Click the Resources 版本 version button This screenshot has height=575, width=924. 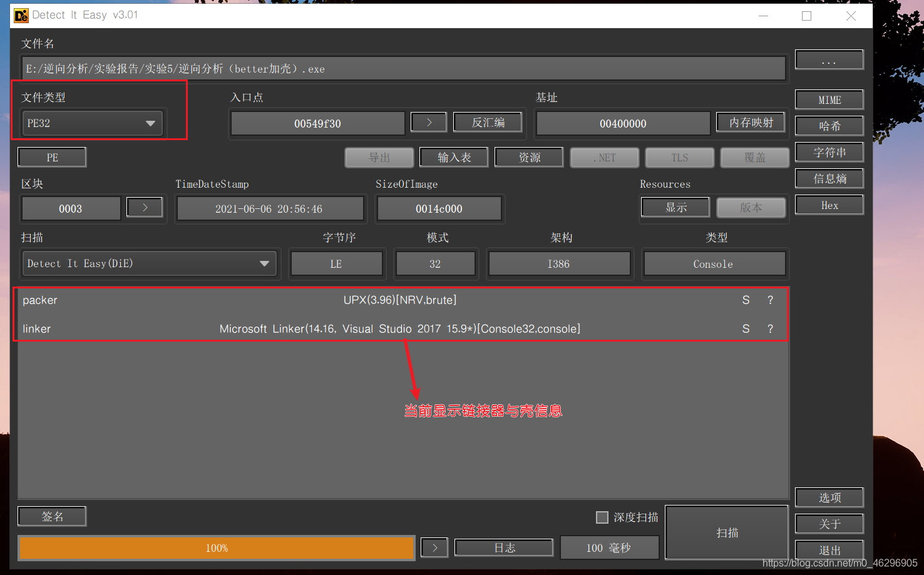[x=751, y=207]
